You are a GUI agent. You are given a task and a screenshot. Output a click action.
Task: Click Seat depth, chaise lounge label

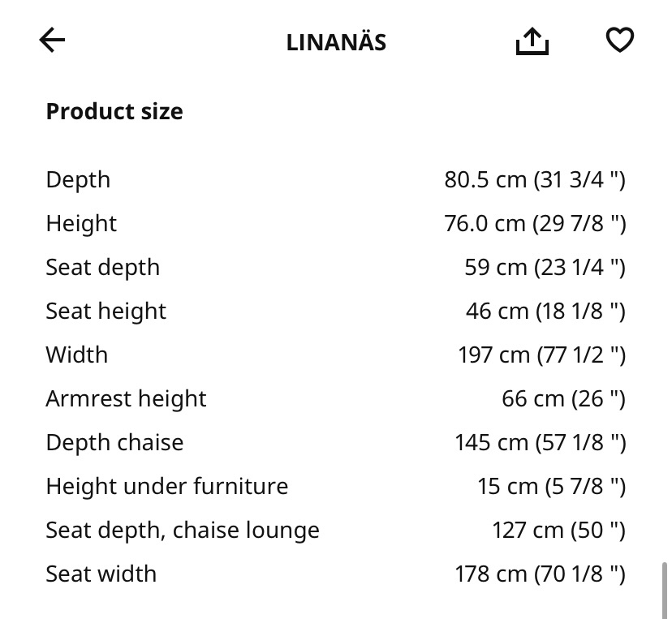coord(183,531)
